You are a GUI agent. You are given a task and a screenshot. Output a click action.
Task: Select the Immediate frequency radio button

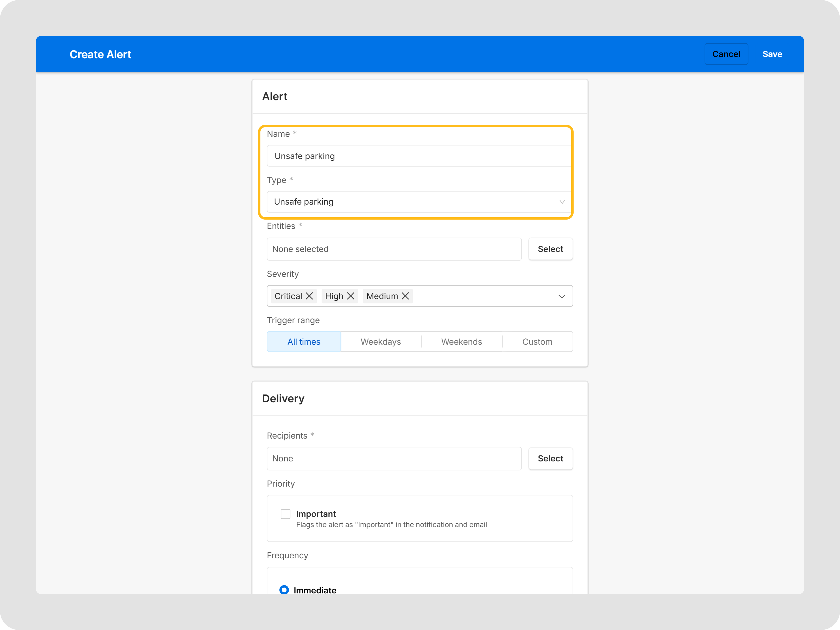coord(284,590)
